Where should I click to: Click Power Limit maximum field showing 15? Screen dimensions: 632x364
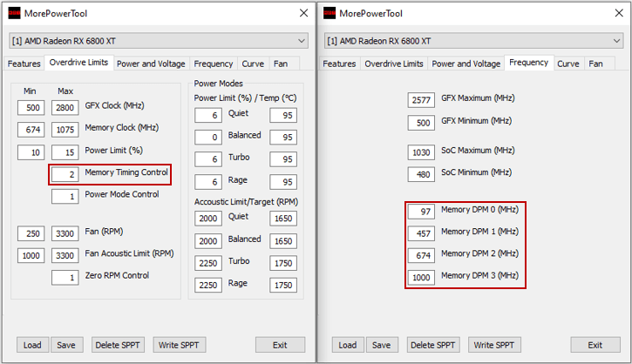[x=65, y=152]
